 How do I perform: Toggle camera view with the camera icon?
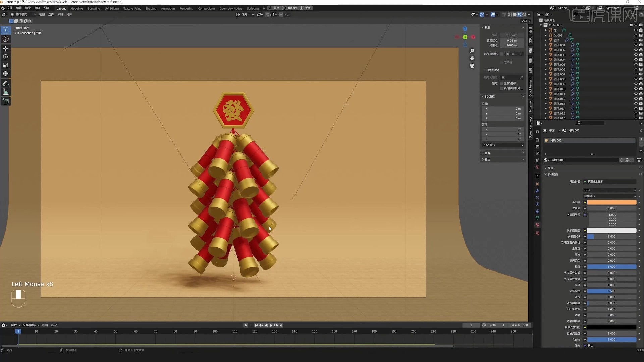pos(472,66)
